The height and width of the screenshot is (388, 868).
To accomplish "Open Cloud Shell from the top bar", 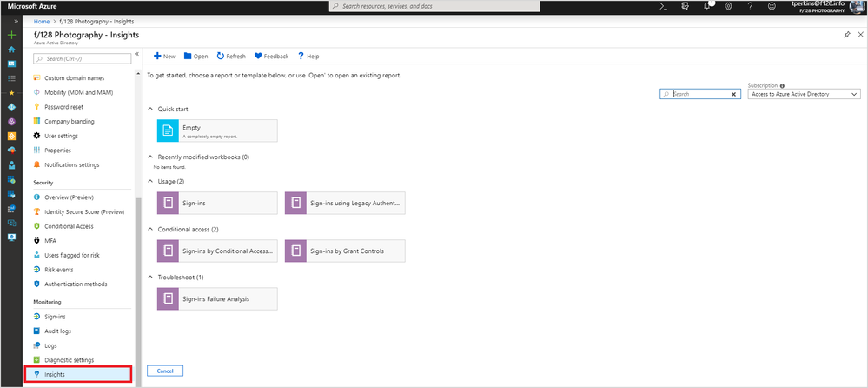I will click(x=663, y=7).
